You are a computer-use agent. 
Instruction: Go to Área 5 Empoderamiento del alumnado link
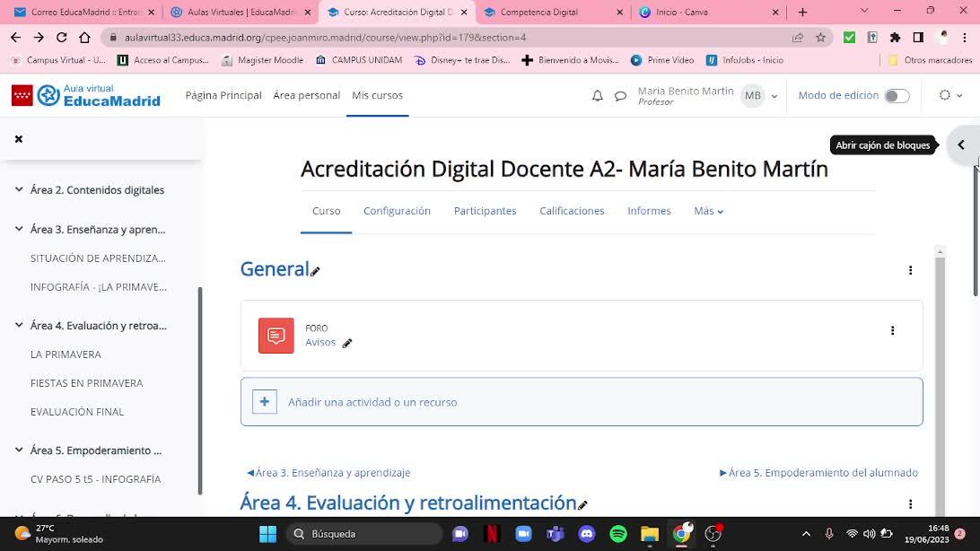pos(818,473)
